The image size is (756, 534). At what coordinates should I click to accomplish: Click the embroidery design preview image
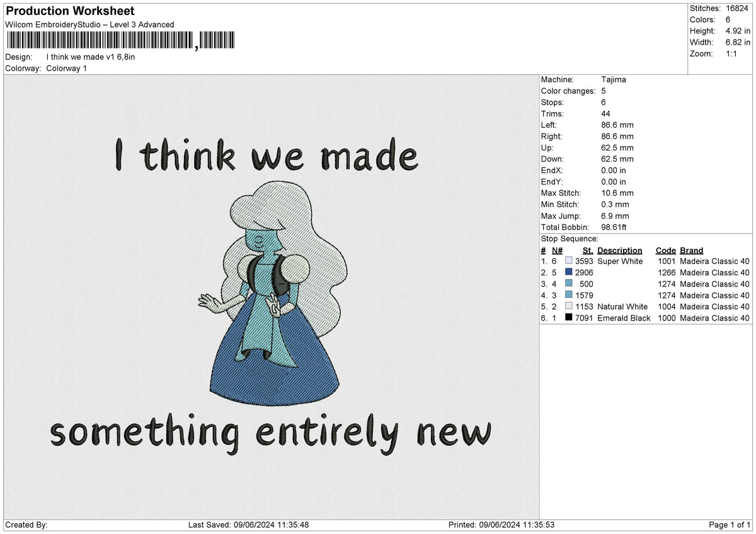point(271,297)
